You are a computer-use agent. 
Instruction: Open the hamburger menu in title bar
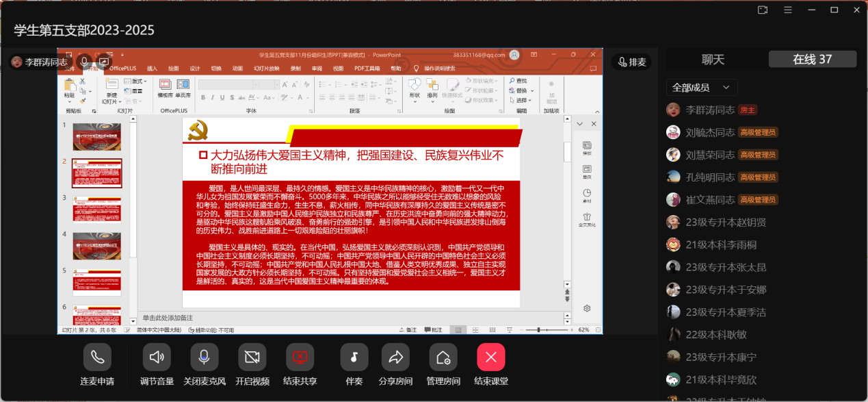tap(789, 10)
